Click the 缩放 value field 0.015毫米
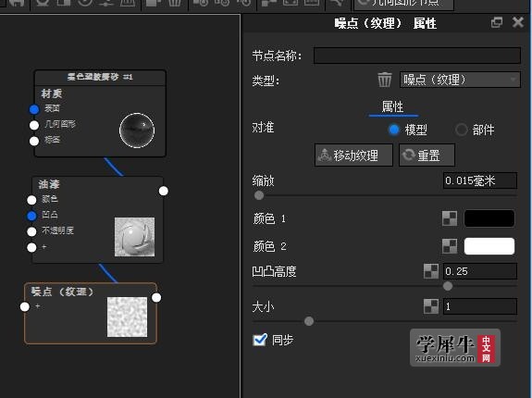The height and width of the screenshot is (398, 532). point(480,180)
